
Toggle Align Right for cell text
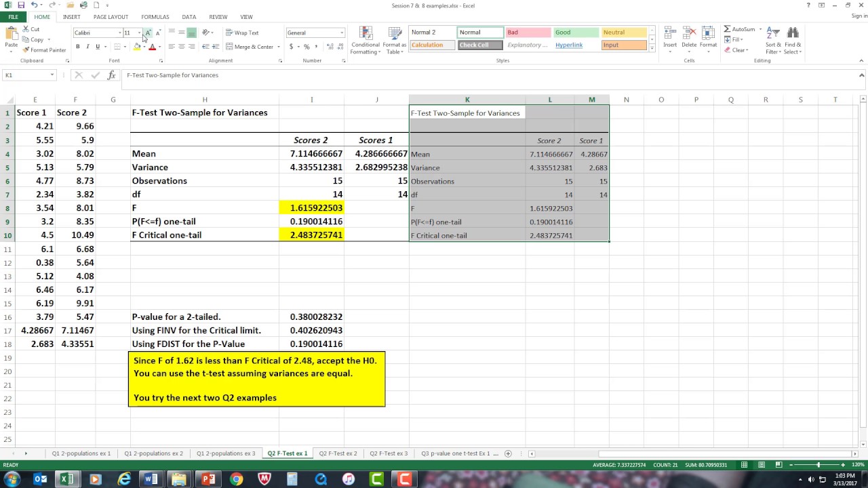192,47
